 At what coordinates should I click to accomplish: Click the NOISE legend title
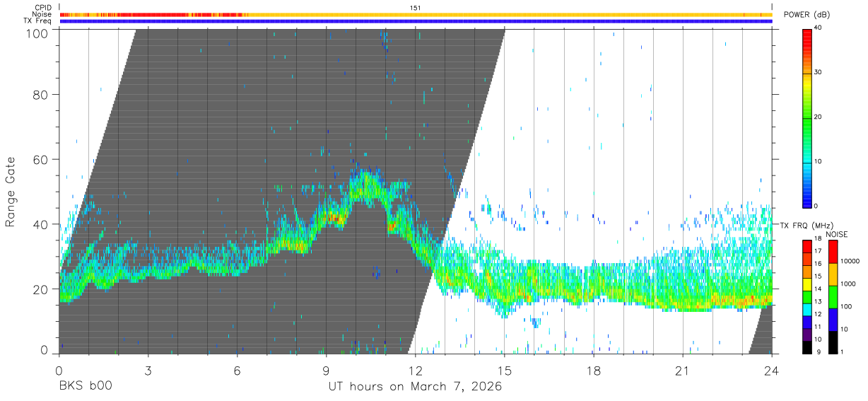coord(836,235)
